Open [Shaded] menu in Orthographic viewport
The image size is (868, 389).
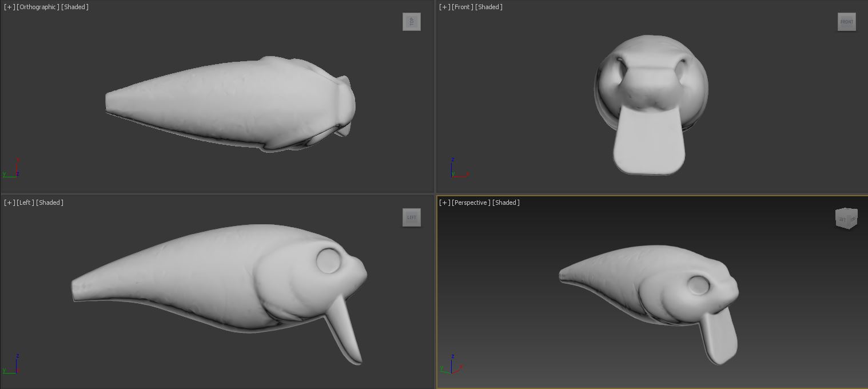(75, 7)
